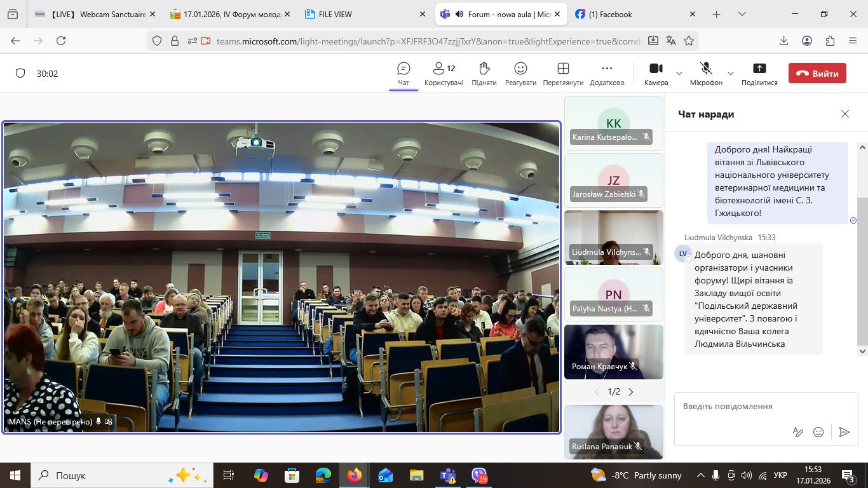Open the View (Переглянути) layout options
This screenshot has width=868, height=488.
[x=562, y=73]
